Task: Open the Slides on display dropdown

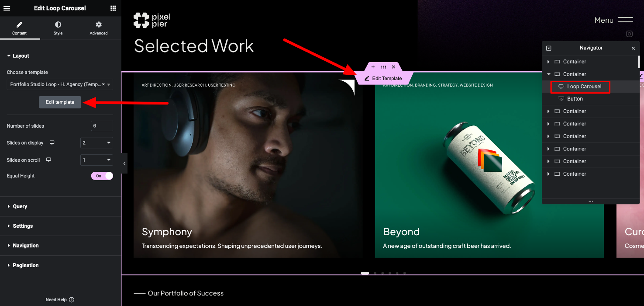Action: click(x=96, y=143)
